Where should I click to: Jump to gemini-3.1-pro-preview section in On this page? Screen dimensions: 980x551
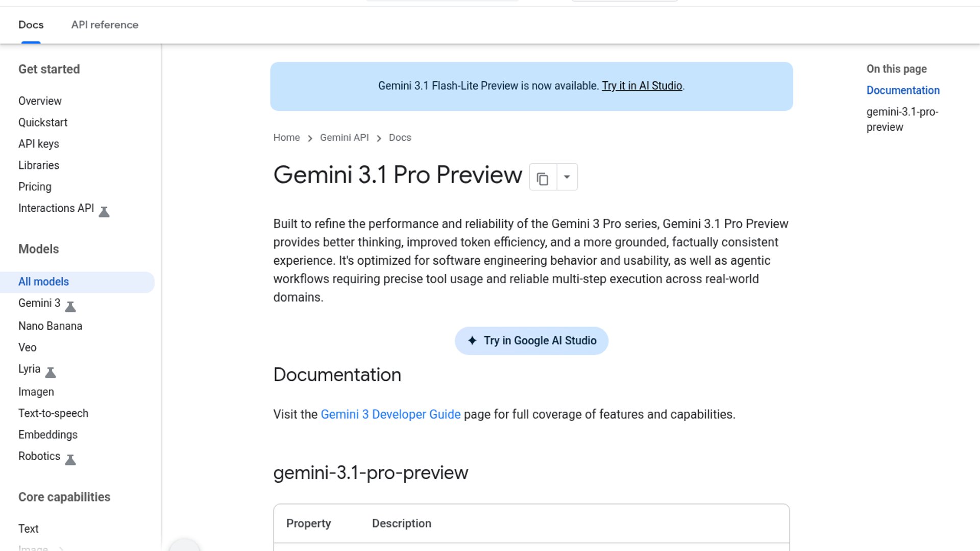click(902, 119)
